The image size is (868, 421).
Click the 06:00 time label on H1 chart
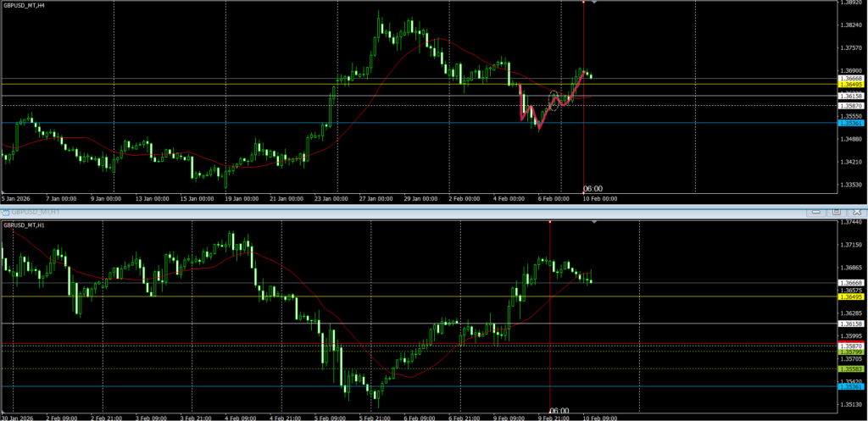coord(559,411)
